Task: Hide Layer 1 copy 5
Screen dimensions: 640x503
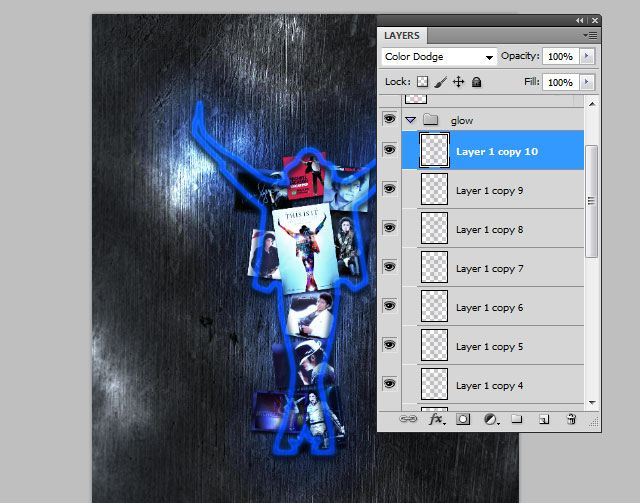Action: [389, 345]
